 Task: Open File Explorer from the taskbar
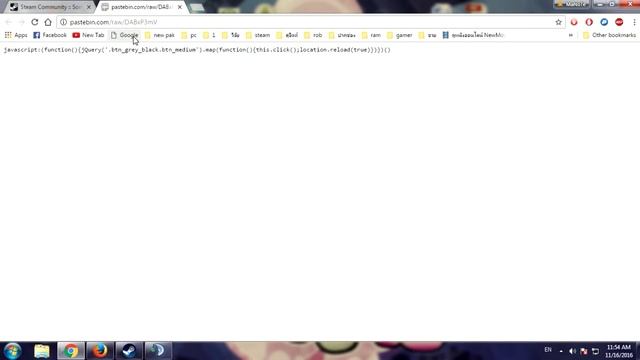click(42, 351)
